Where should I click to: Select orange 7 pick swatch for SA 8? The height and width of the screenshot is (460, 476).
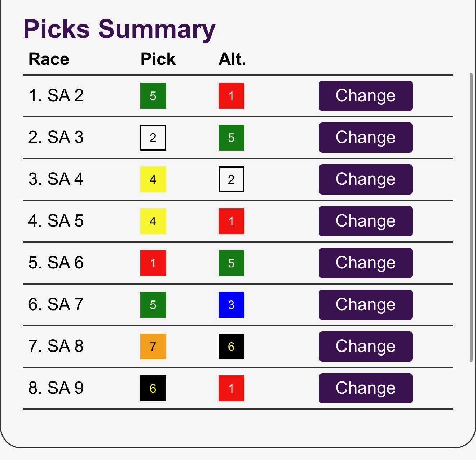153,347
